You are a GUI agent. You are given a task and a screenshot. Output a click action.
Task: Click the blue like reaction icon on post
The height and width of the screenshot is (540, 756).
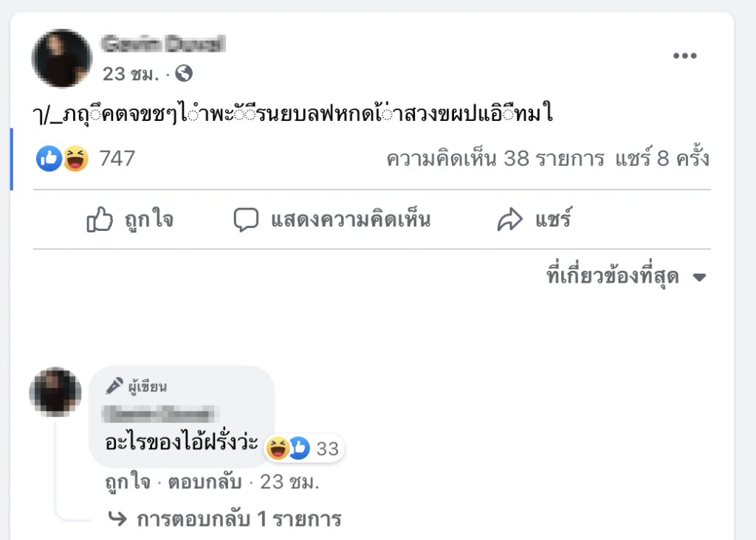tap(49, 158)
